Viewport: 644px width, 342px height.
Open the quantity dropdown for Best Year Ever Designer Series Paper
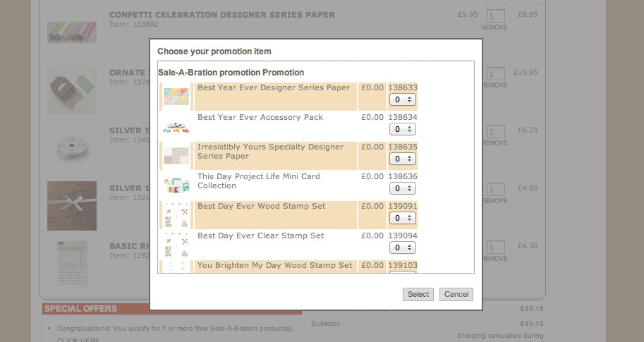coord(403,99)
